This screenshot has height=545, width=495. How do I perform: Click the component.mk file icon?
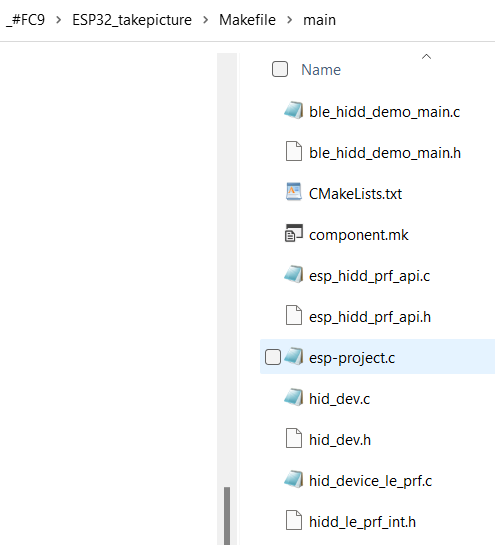[293, 233]
